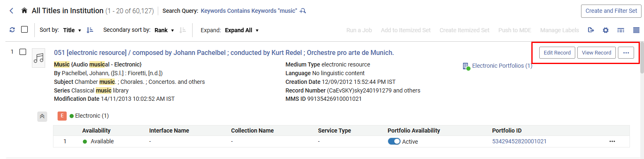
Task: Open more record actions ellipsis button
Action: pyautogui.click(x=626, y=53)
